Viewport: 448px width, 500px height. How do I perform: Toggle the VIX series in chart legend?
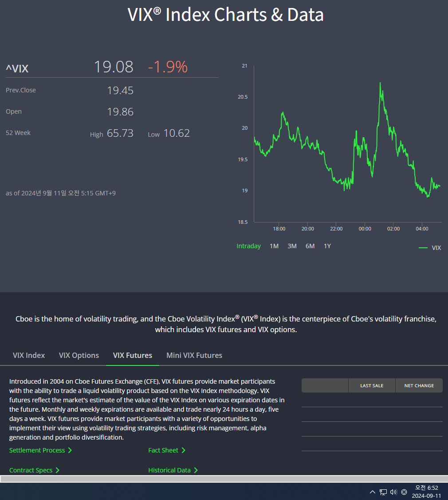click(430, 248)
